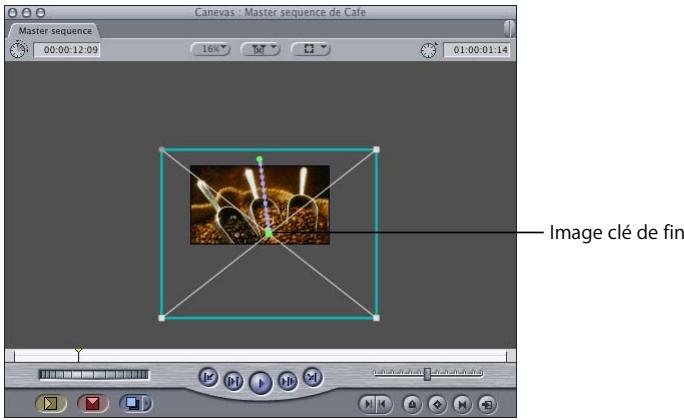
Task: Click the end keyframe at the clip center
Action: [x=269, y=234]
